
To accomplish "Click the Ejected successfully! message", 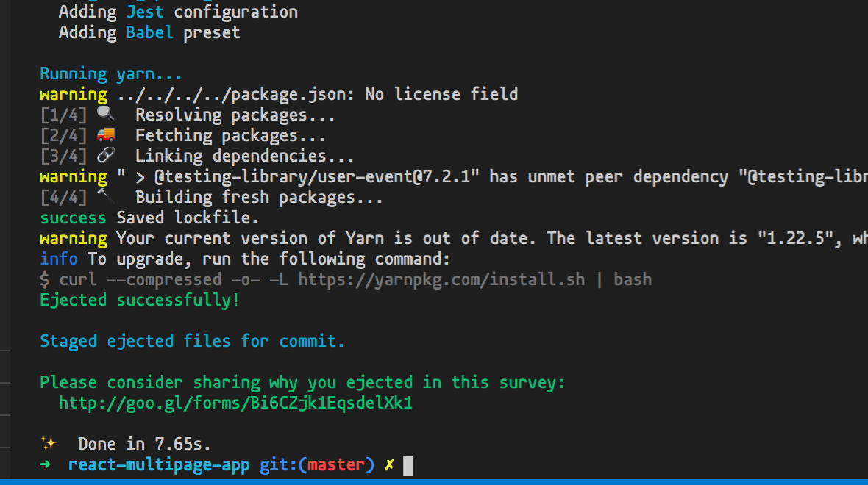I will [x=140, y=300].
